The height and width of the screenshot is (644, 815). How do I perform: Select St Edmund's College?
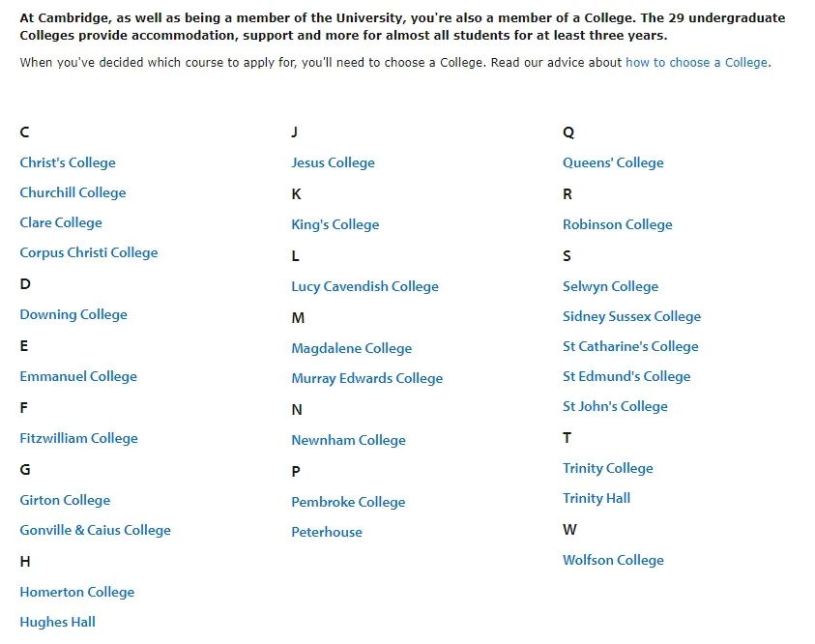point(626,376)
